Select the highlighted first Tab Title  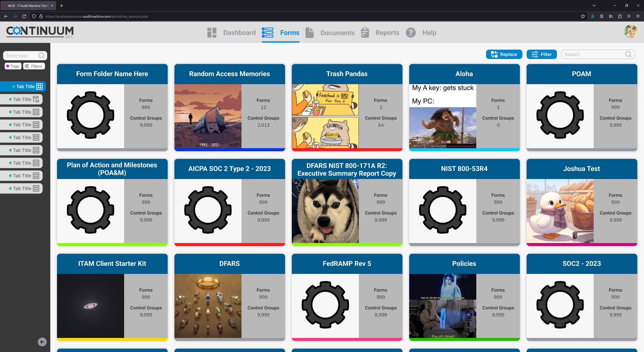25,86
